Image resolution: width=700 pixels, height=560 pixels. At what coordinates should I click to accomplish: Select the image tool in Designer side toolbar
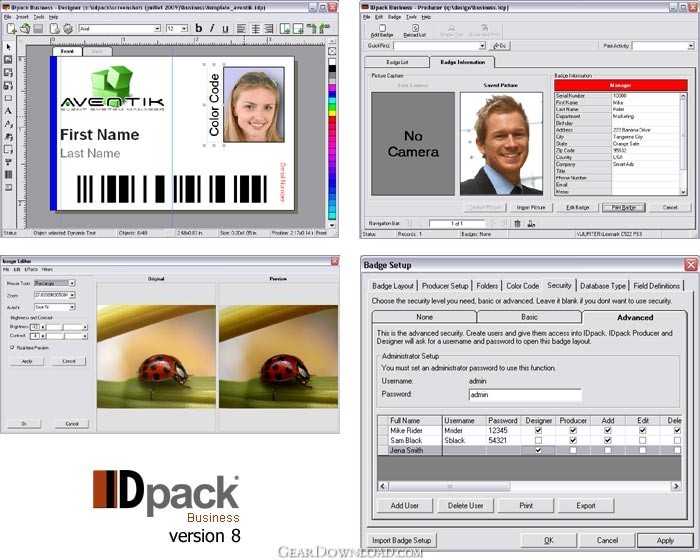[8, 59]
